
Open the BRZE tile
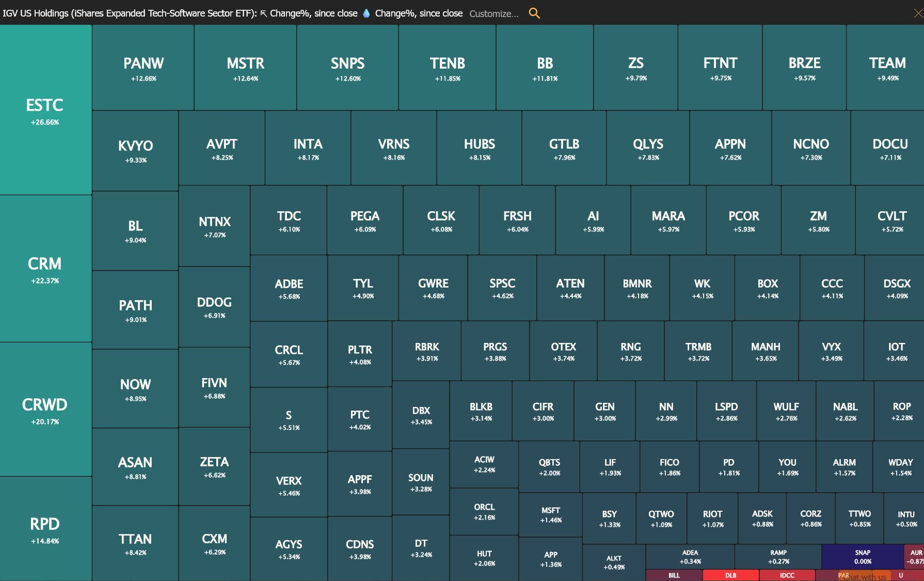pos(804,68)
